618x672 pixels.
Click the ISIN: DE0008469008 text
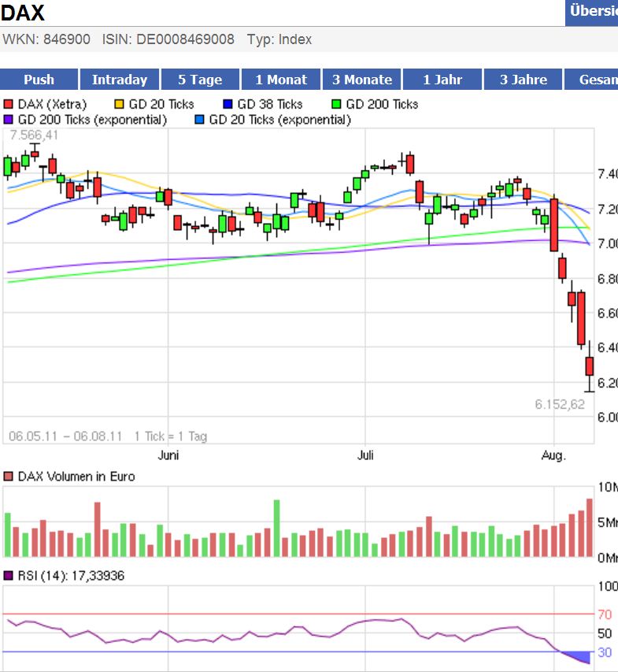coord(168,39)
